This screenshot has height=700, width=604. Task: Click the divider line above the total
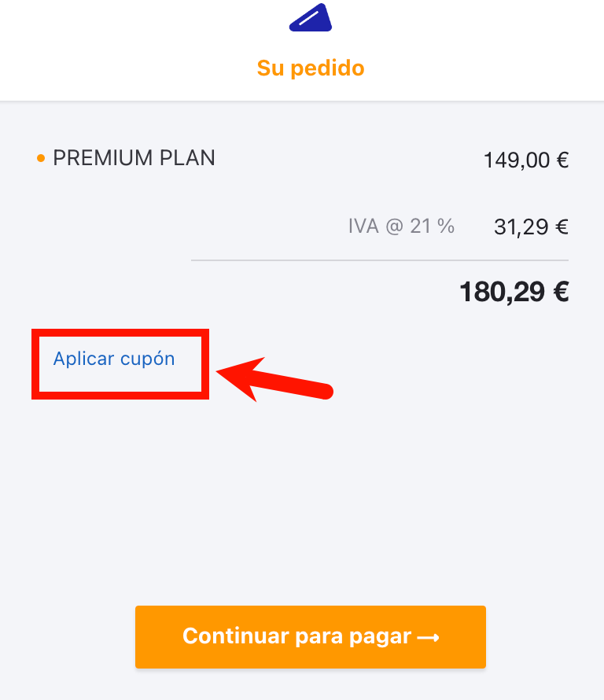[380, 260]
